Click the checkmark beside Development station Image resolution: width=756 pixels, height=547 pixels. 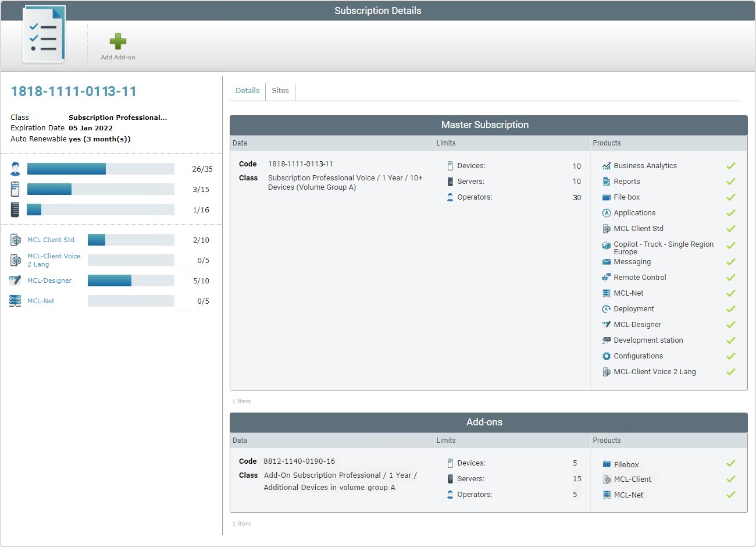(731, 340)
